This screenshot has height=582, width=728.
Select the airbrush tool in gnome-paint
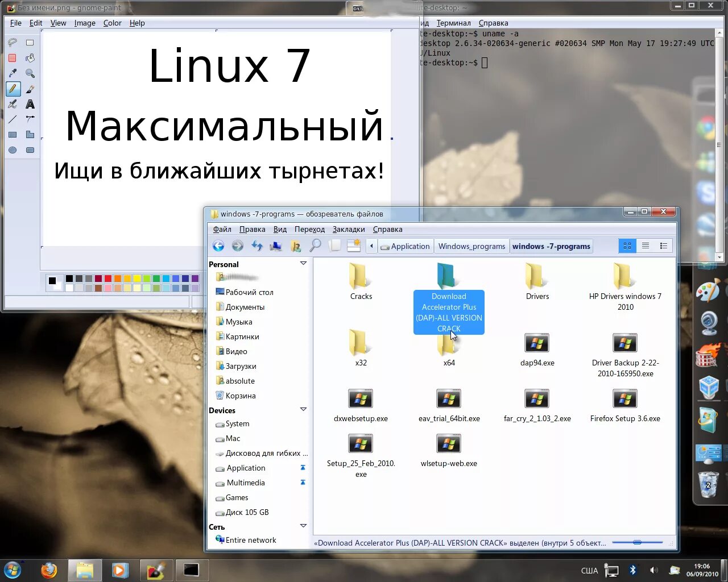[13, 104]
